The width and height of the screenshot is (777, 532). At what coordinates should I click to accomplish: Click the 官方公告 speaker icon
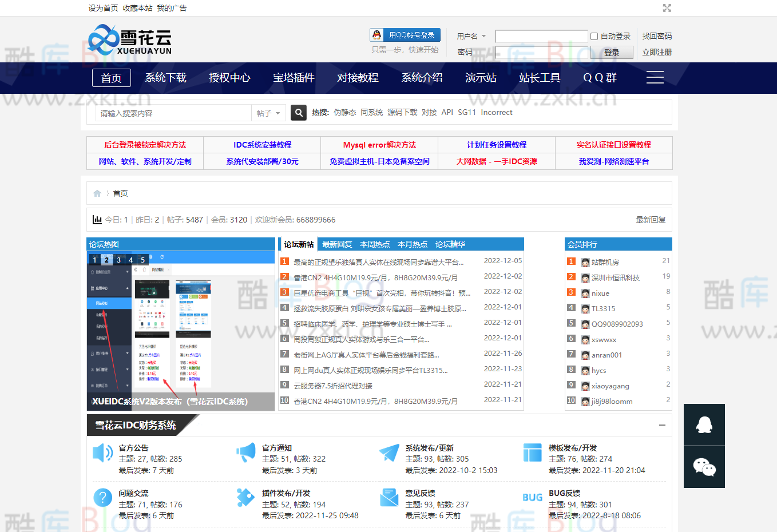102,452
